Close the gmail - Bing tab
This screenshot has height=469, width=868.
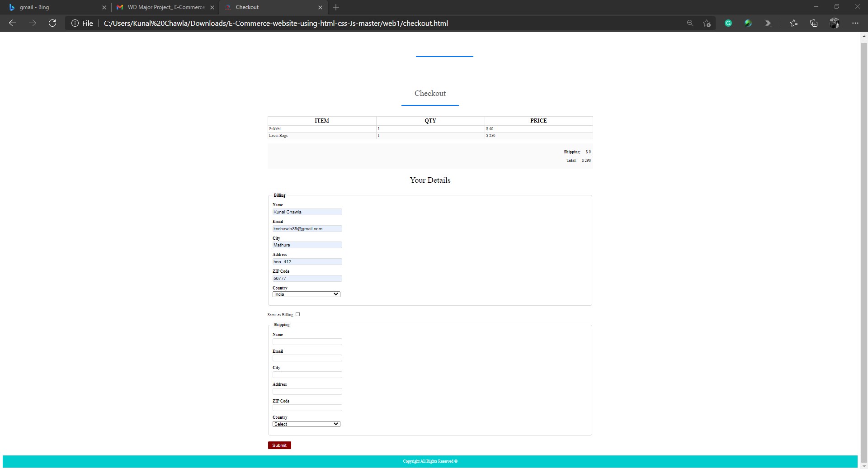click(104, 7)
